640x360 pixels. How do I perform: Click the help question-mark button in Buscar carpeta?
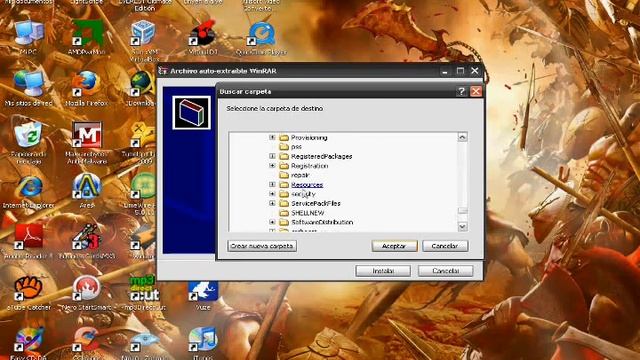coord(461,91)
